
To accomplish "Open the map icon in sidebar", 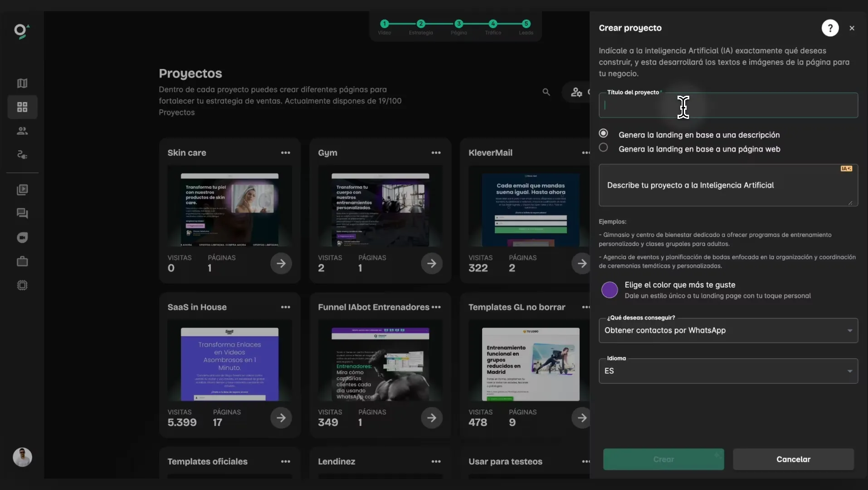I will [x=22, y=83].
